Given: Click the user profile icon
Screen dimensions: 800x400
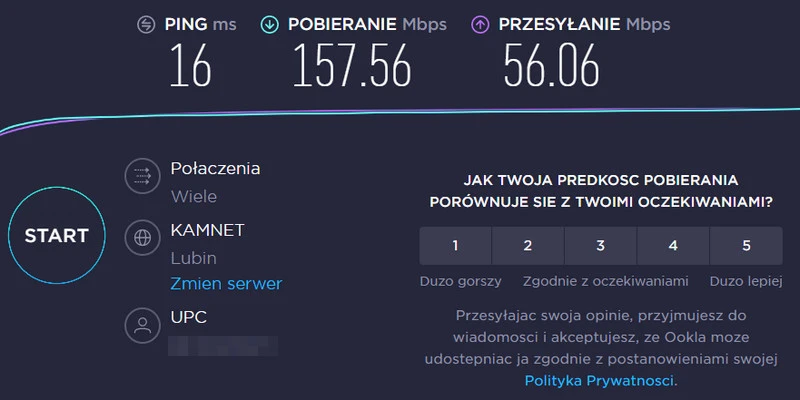Looking at the screenshot, I should [142, 325].
